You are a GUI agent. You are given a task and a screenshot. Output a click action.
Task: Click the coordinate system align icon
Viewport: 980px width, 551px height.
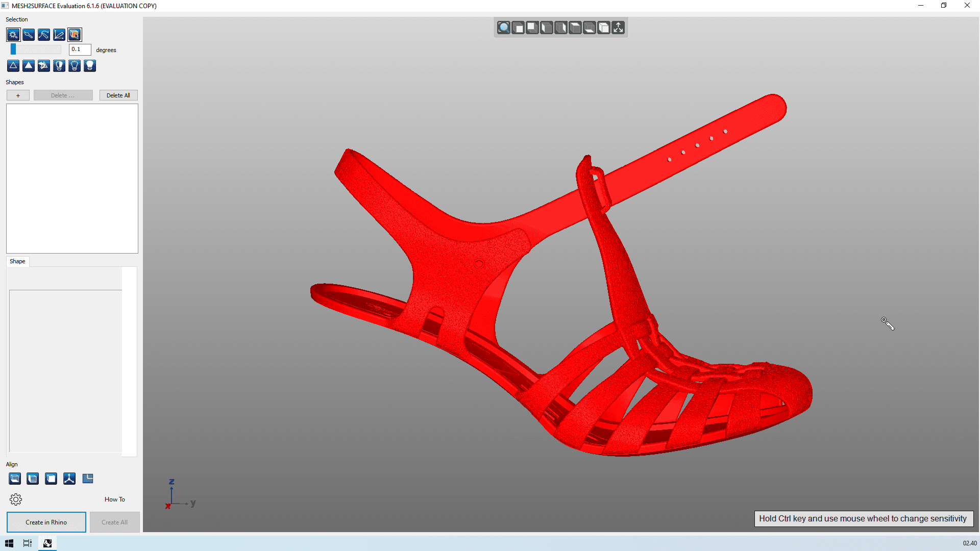(x=69, y=479)
